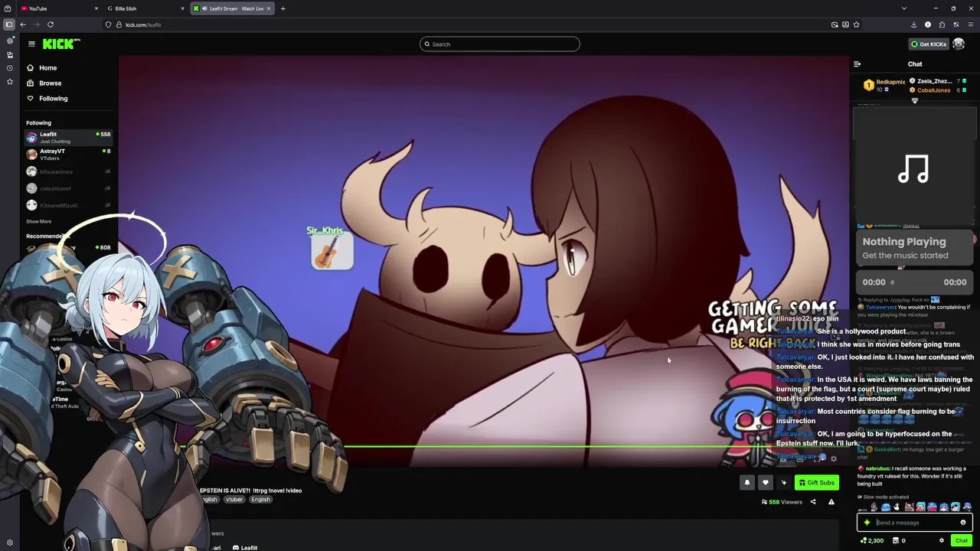Screen dimensions: 980x551
Task: Bookmark this page with star icon
Action: point(856,24)
